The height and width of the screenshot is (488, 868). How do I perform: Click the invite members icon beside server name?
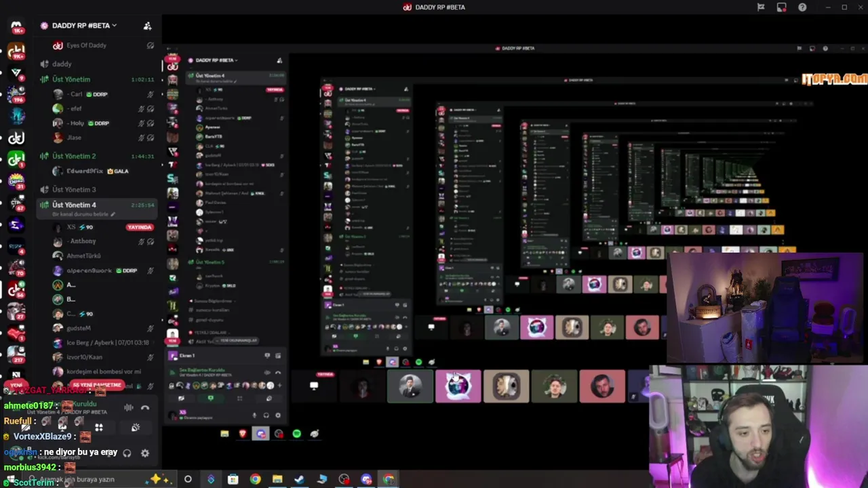point(147,26)
